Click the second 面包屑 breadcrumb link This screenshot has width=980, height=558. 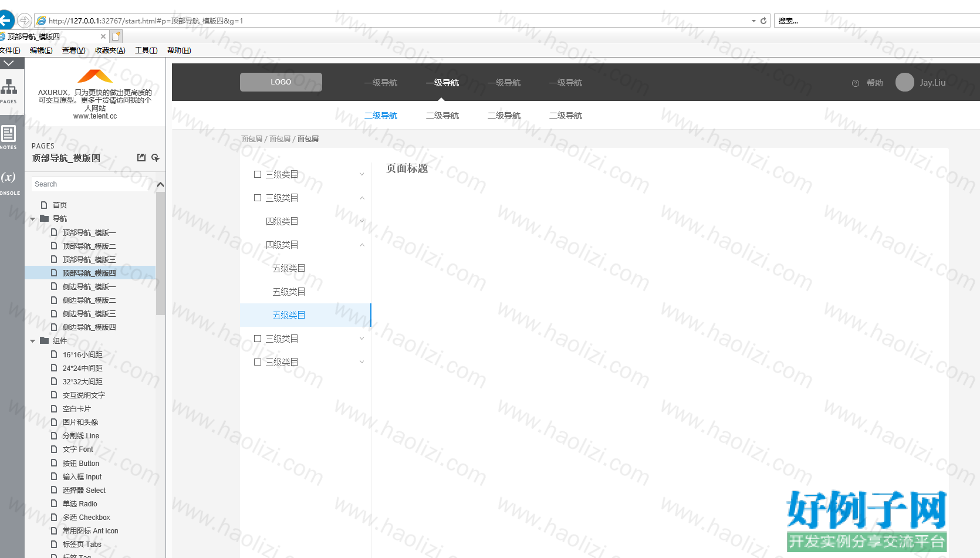pos(280,139)
